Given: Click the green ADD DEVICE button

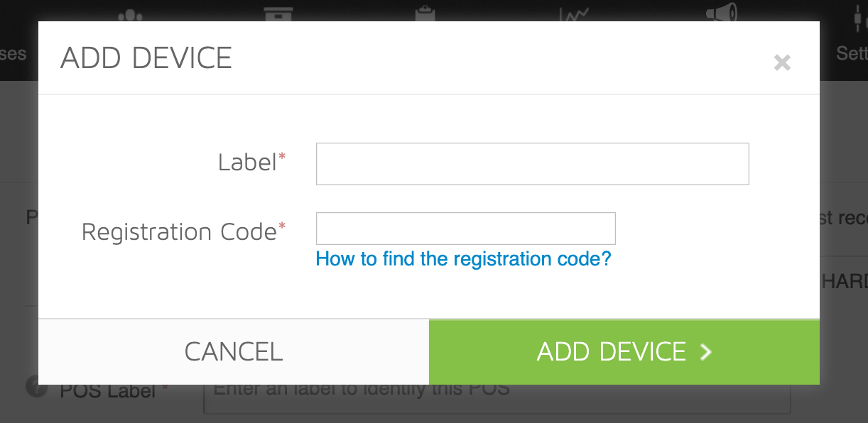Looking at the screenshot, I should 624,352.
